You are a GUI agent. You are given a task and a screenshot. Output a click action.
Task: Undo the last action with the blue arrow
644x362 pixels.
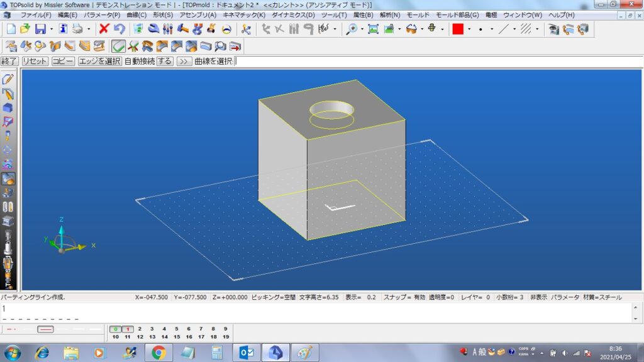coord(119,29)
